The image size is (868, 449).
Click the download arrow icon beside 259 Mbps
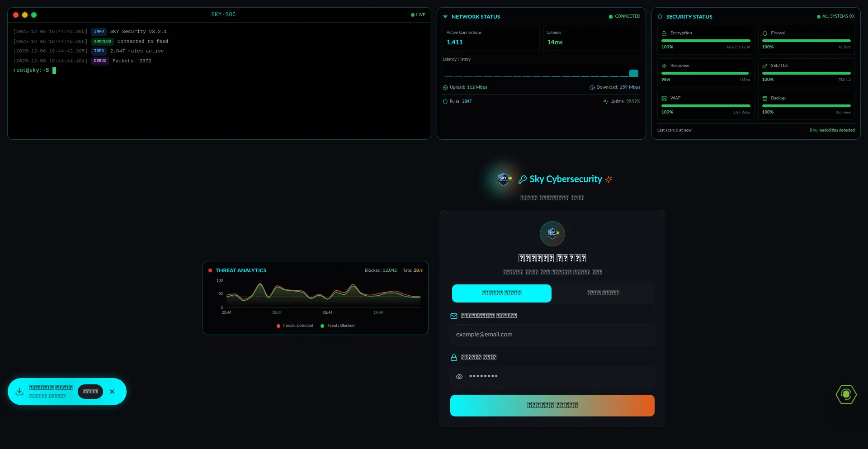pyautogui.click(x=592, y=87)
